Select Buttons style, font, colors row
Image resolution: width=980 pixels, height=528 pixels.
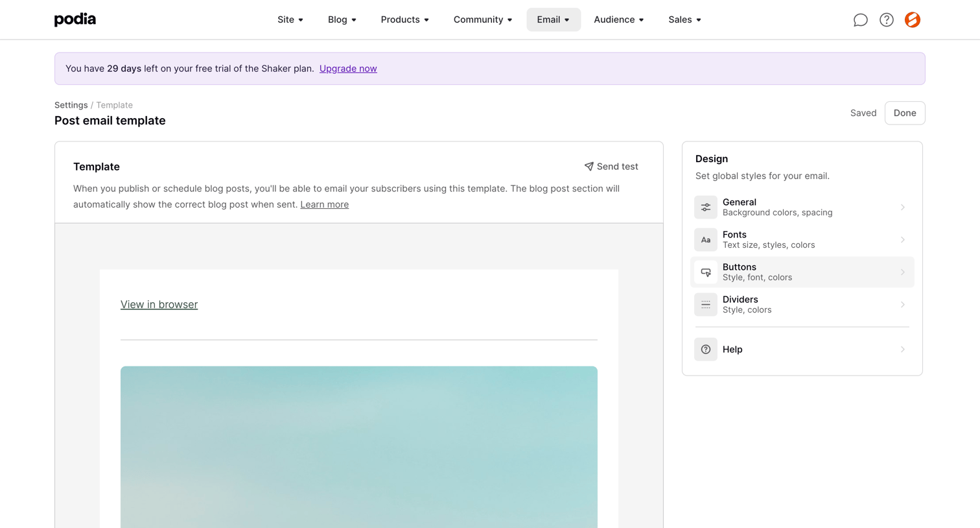[x=802, y=272]
